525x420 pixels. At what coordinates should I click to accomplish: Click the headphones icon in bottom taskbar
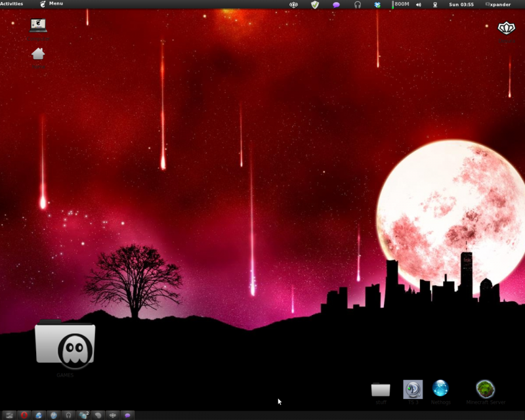point(68,415)
